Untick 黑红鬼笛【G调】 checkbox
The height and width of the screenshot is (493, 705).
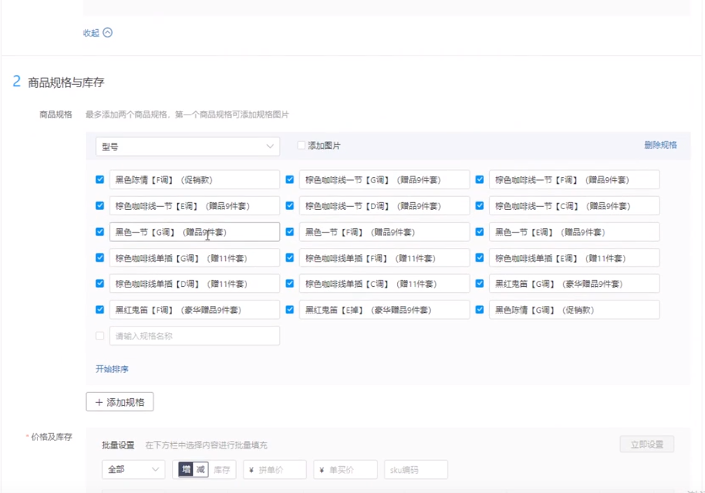pyautogui.click(x=480, y=283)
